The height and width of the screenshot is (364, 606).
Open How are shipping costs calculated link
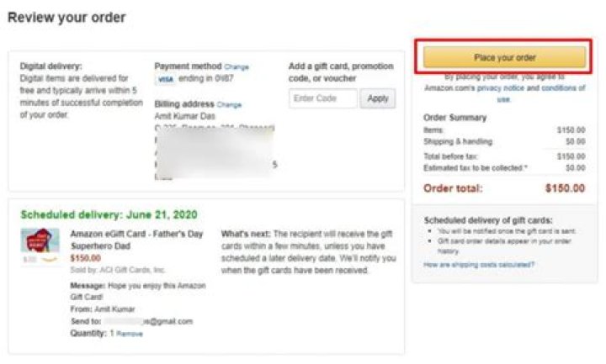479,265
